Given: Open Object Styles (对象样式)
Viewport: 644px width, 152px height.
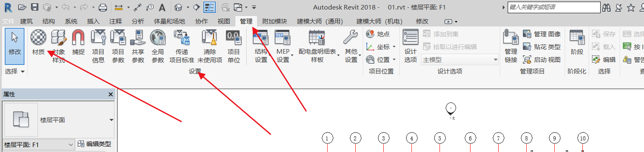Looking at the screenshot, I should tap(58, 46).
